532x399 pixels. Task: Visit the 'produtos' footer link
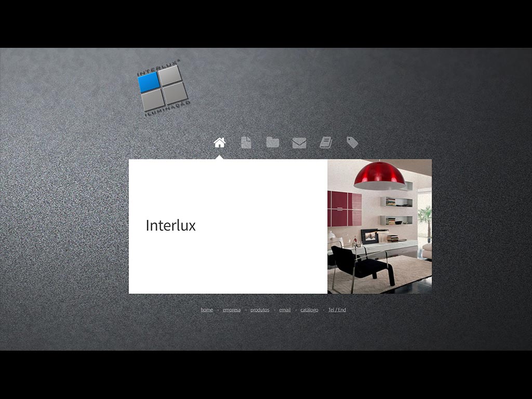point(260,310)
